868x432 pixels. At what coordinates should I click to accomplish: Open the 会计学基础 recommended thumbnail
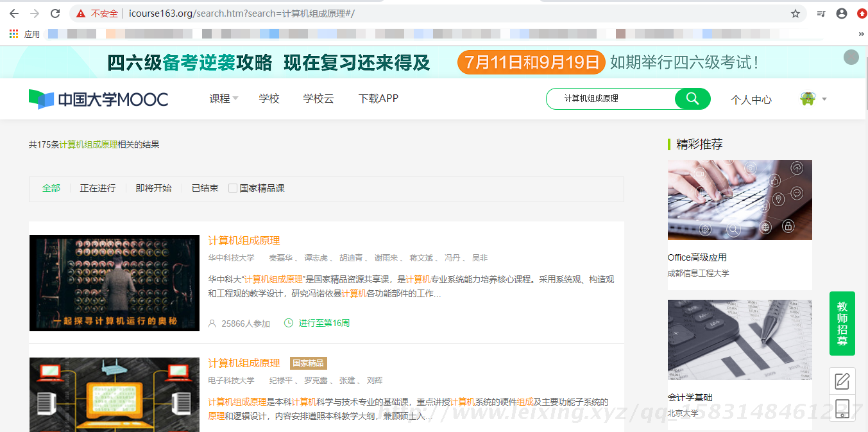pos(740,340)
